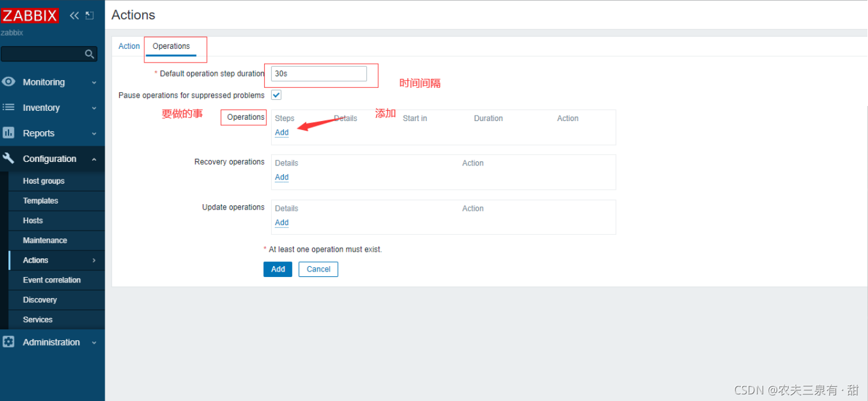This screenshot has height=401, width=868.
Task: Open Hosts menu item
Action: [33, 220]
